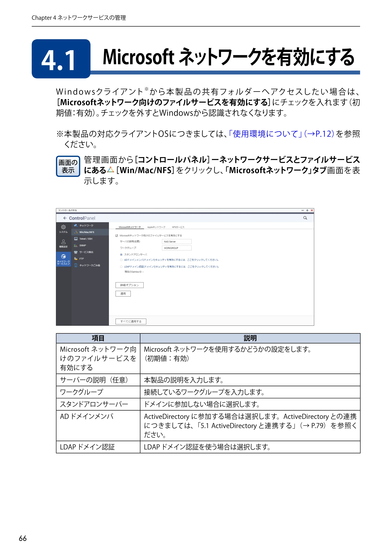
Task: Click the WORKGROUP input field
Action: (177, 248)
